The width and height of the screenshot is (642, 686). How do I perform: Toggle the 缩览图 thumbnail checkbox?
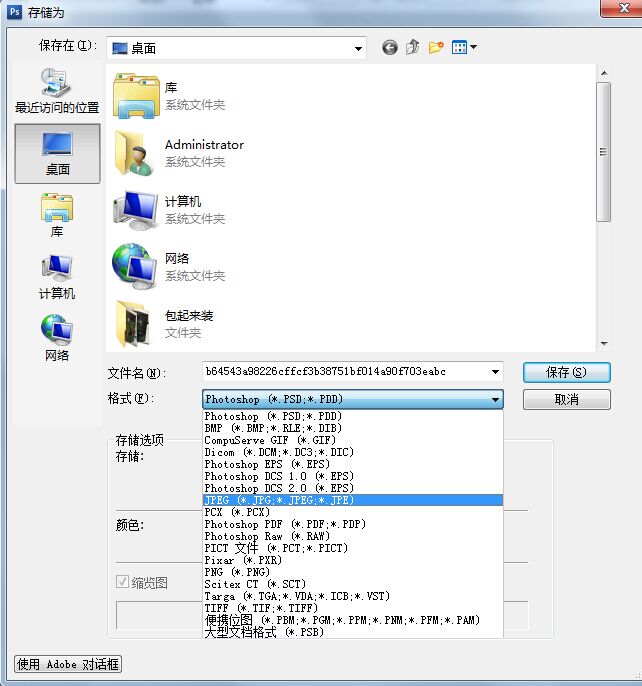pyautogui.click(x=122, y=582)
